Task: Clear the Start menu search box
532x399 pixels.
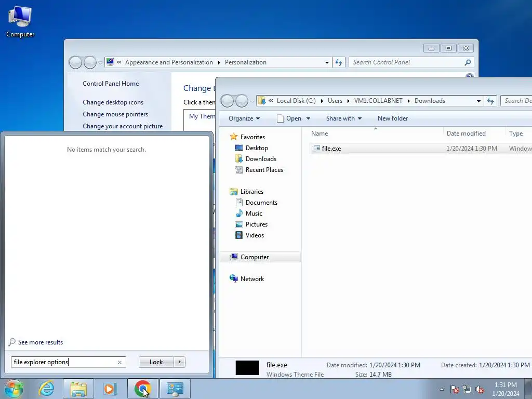Action: click(120, 362)
